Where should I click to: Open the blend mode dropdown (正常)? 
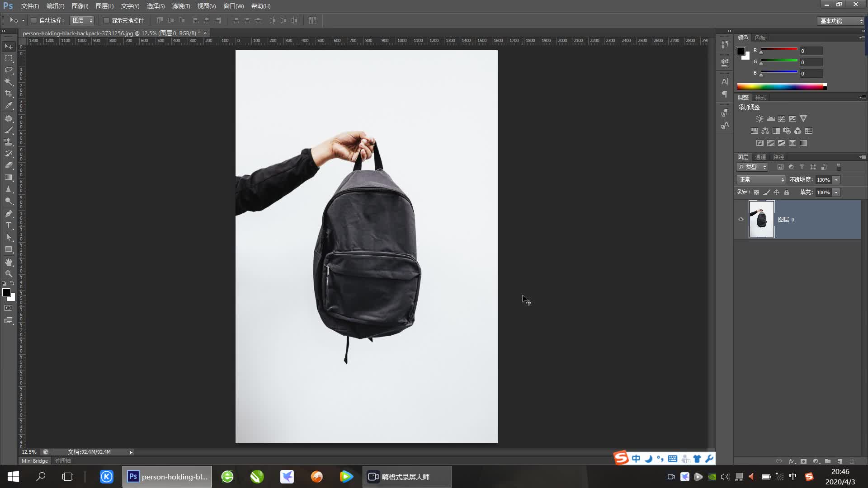(x=761, y=180)
